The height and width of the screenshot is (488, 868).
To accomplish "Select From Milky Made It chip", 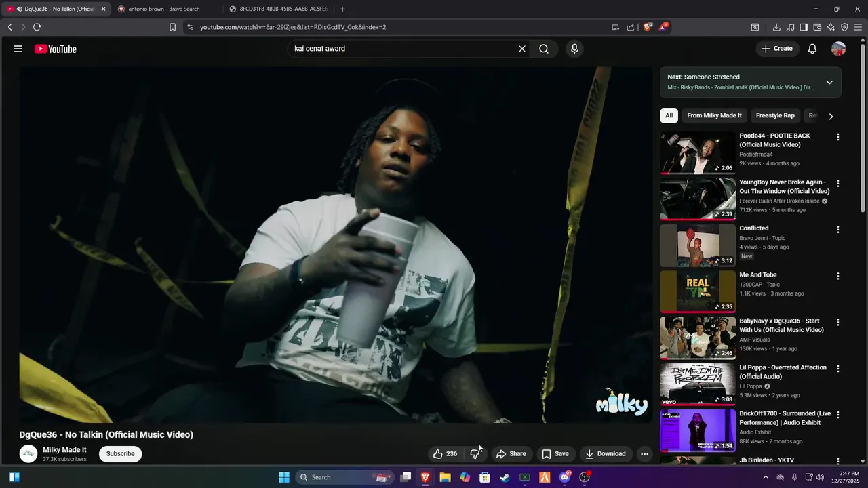I will [x=714, y=115].
